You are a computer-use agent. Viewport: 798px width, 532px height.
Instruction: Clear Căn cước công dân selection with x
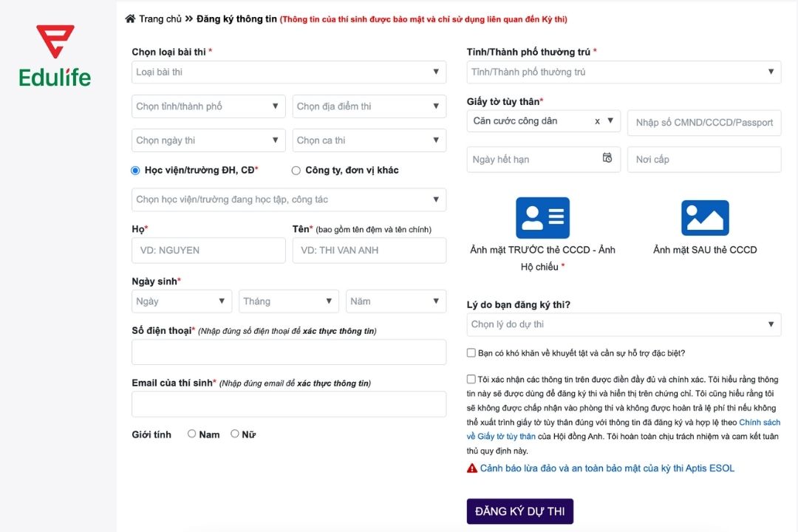click(x=597, y=121)
